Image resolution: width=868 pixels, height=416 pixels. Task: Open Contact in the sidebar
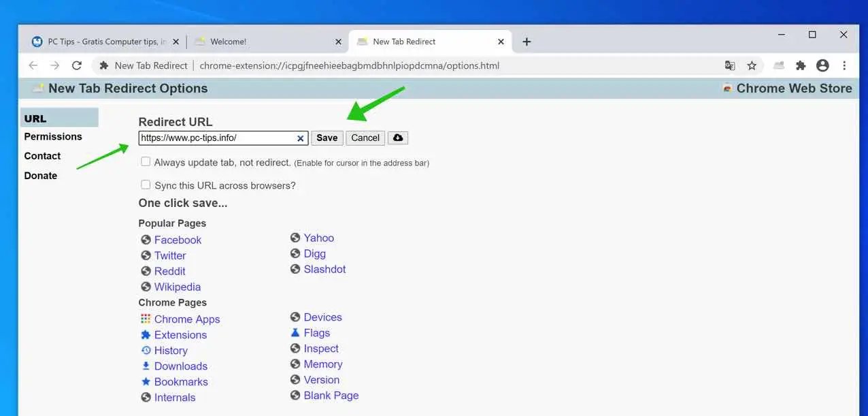tap(42, 156)
